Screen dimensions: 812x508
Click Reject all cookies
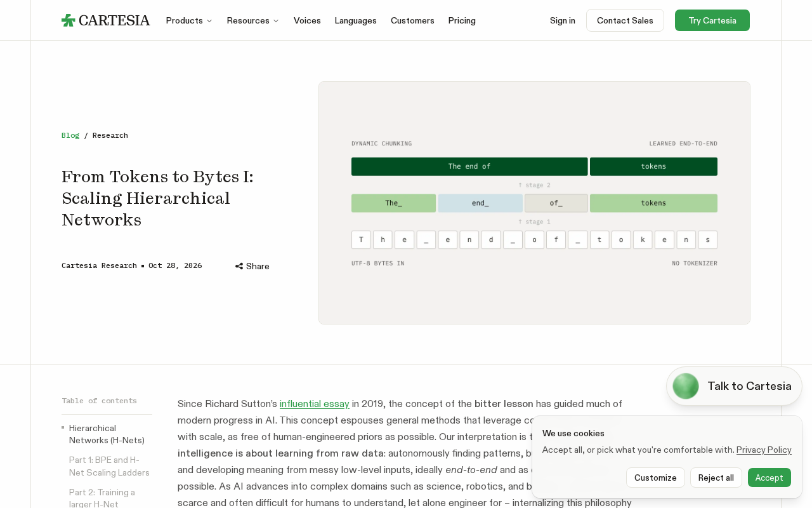(716, 478)
